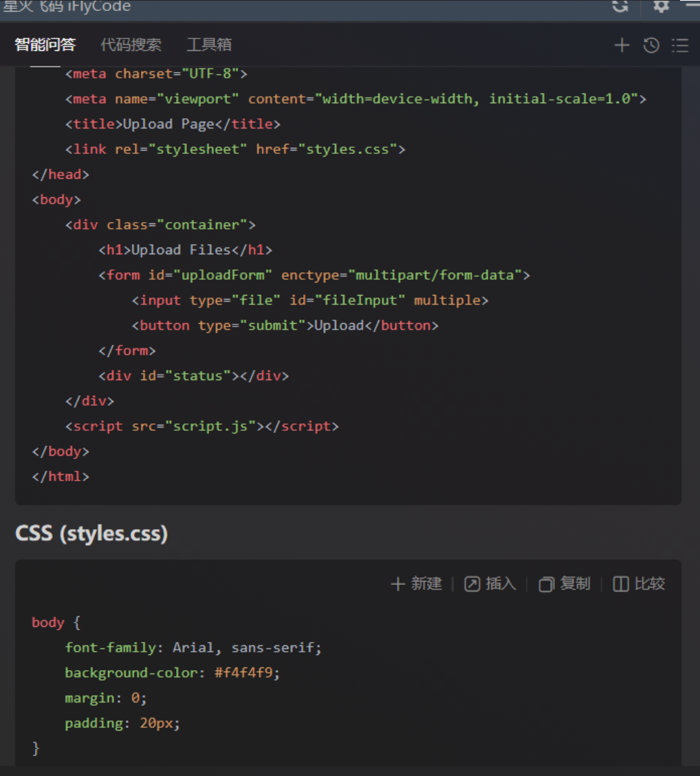700x776 pixels.
Task: Click the CSS (styles.css) heading
Action: 91,533
